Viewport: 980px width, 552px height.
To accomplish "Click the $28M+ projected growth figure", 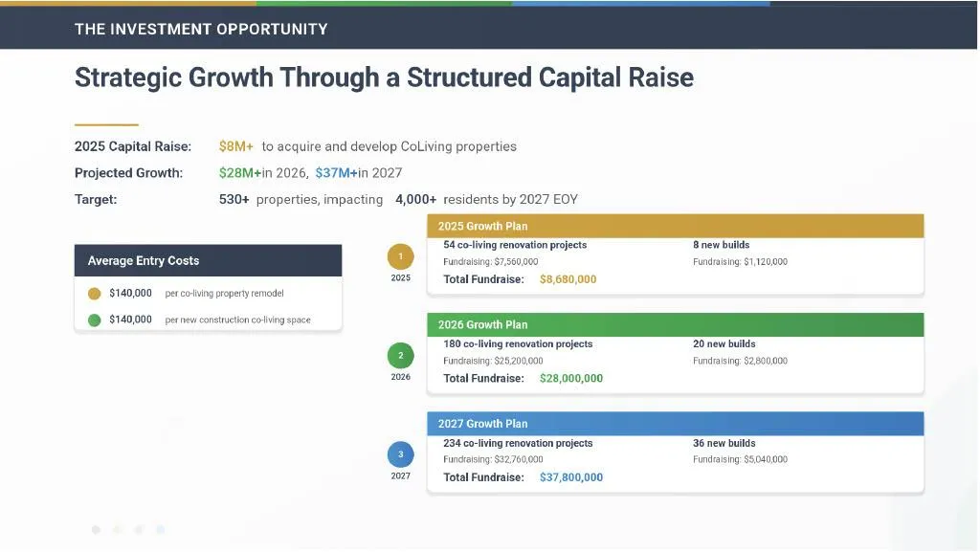I will [240, 173].
